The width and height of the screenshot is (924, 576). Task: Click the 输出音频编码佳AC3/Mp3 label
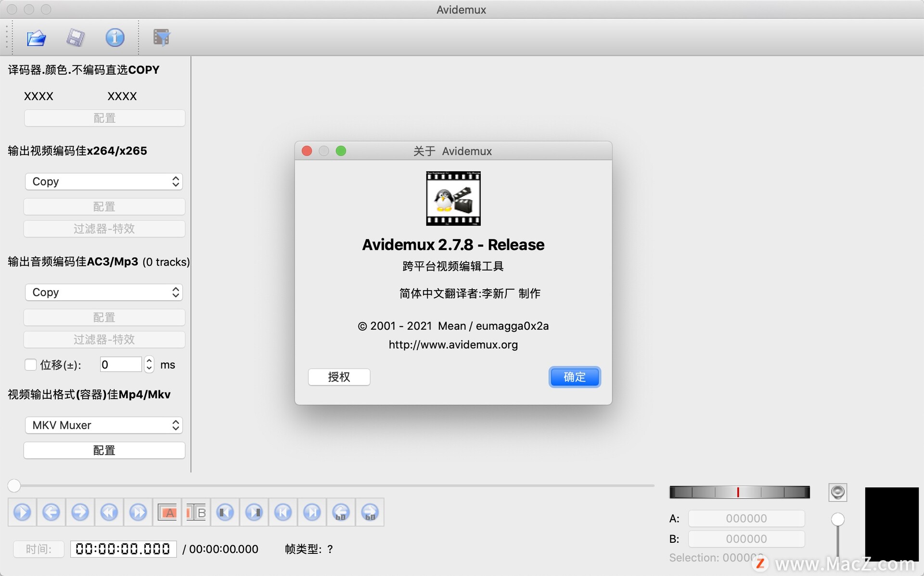point(73,261)
